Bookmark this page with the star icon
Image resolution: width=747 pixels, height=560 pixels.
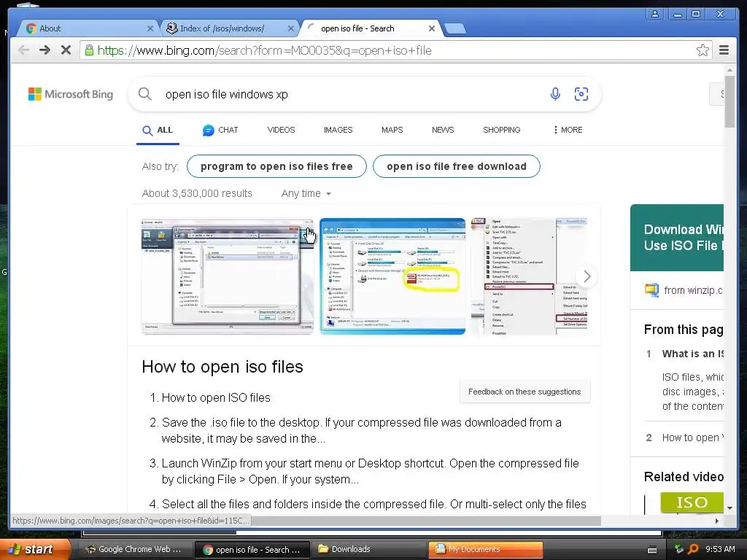pos(703,50)
